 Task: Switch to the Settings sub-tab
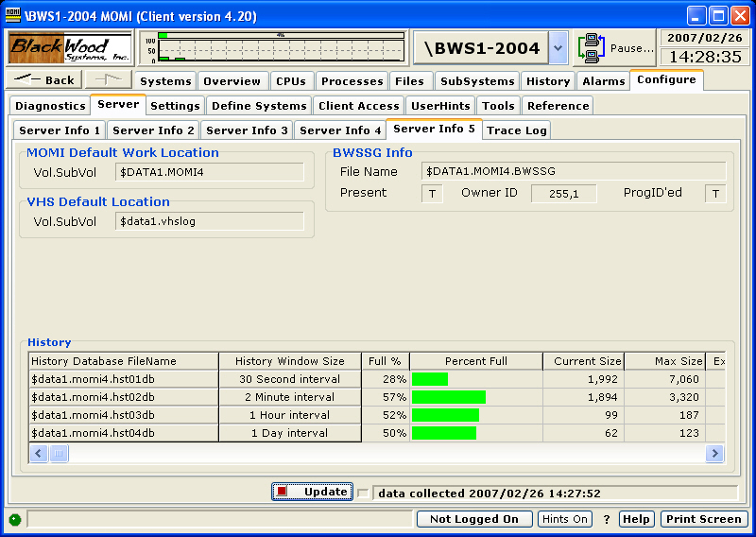coord(175,106)
